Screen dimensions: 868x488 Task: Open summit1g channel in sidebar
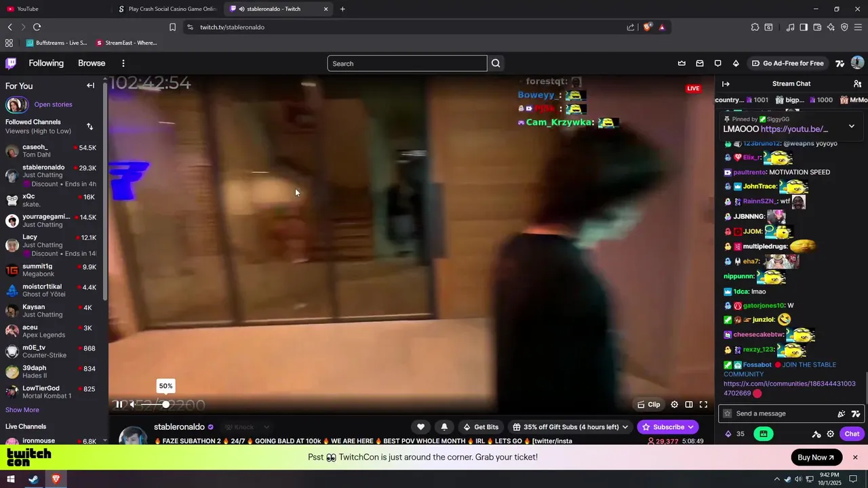[51, 270]
